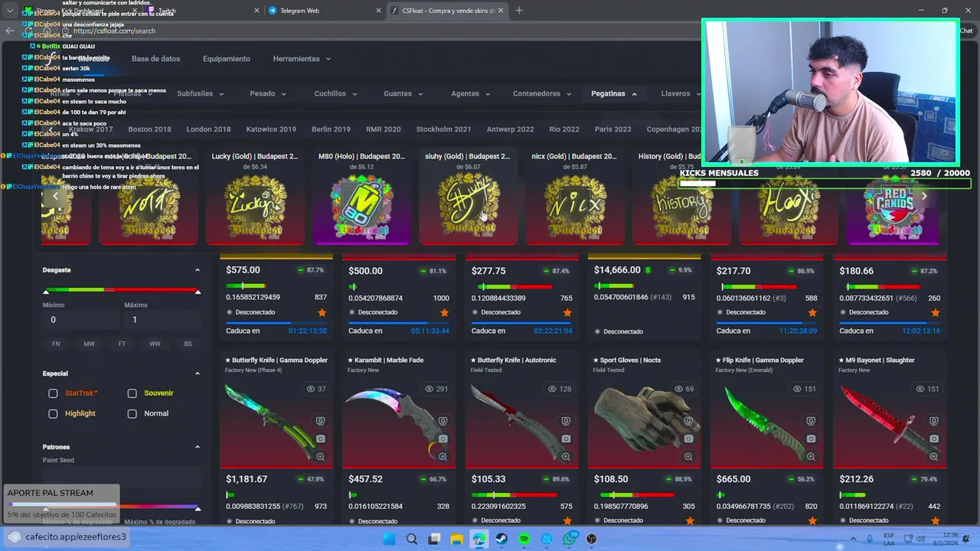Viewport: 980px width, 551px height.
Task: Click camera icon on Karambit Marble Fade card
Action: coord(443,439)
